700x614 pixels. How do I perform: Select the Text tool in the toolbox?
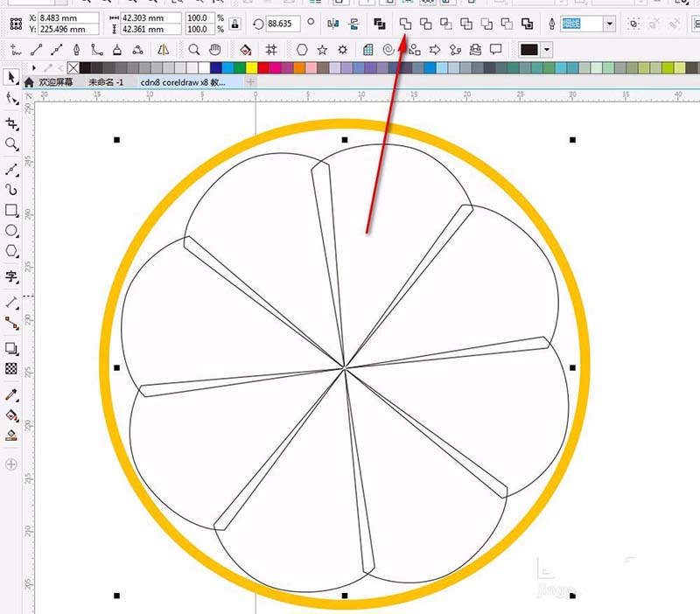click(11, 276)
